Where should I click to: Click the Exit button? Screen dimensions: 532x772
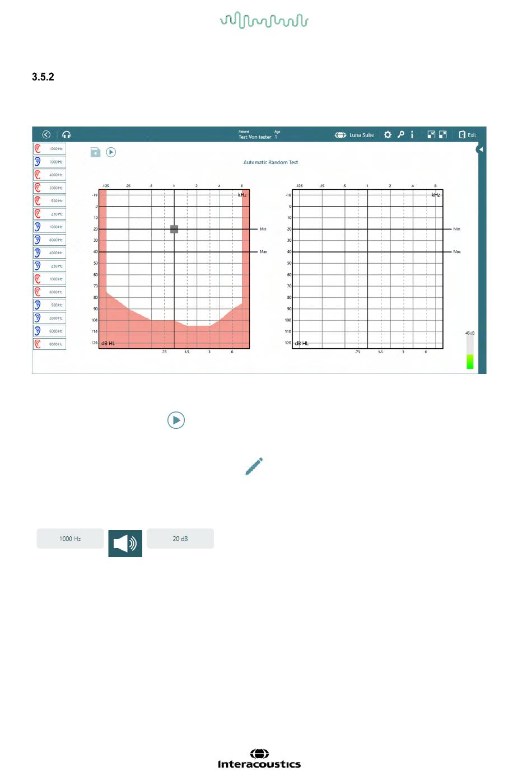(x=468, y=135)
